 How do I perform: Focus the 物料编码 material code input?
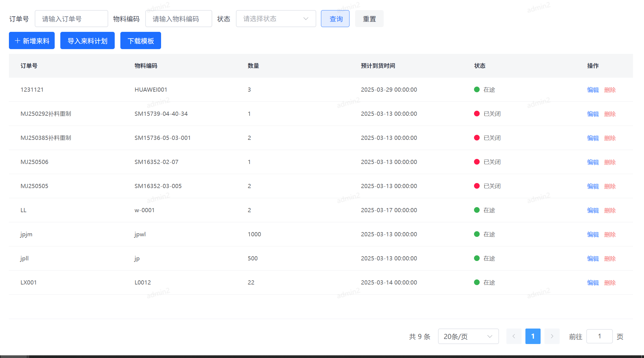coord(179,19)
